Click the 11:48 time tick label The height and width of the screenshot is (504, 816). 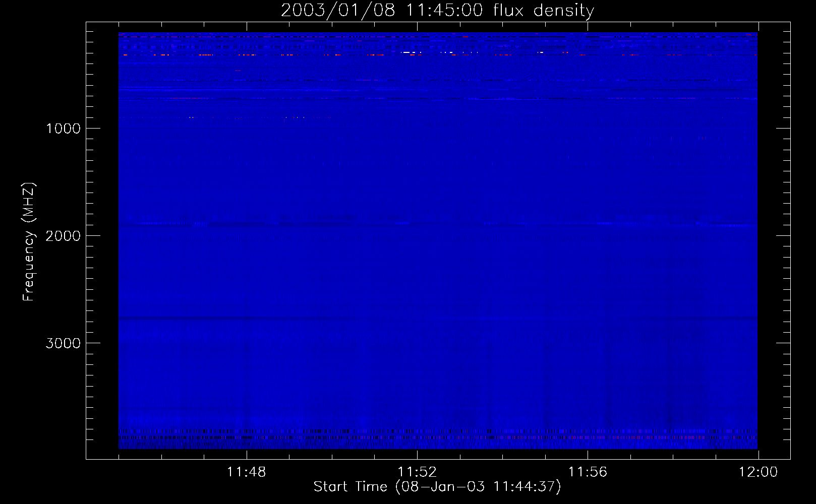246,472
